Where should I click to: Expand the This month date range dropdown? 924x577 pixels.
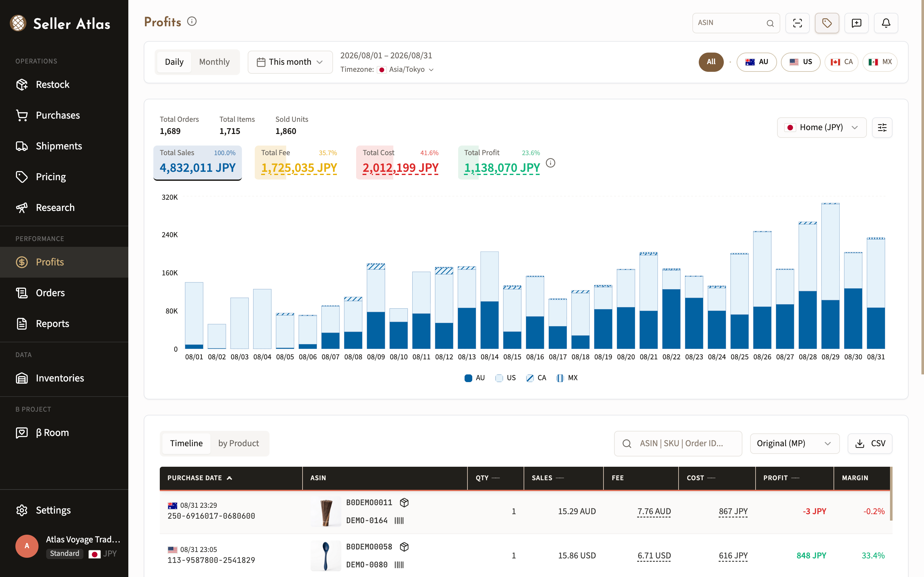pos(290,62)
